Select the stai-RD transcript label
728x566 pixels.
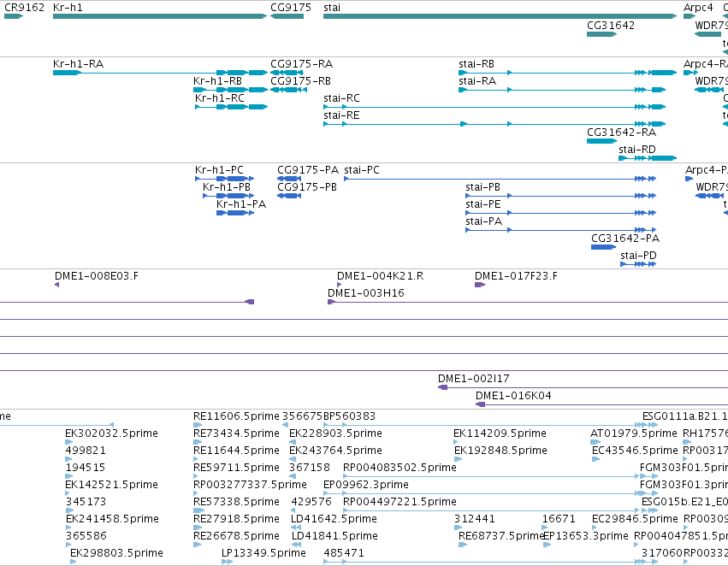click(637, 150)
